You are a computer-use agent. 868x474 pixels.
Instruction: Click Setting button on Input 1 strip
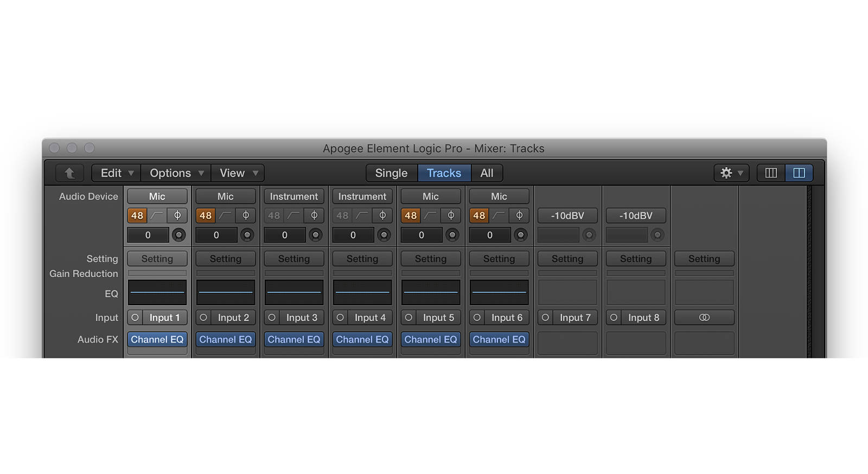(157, 259)
